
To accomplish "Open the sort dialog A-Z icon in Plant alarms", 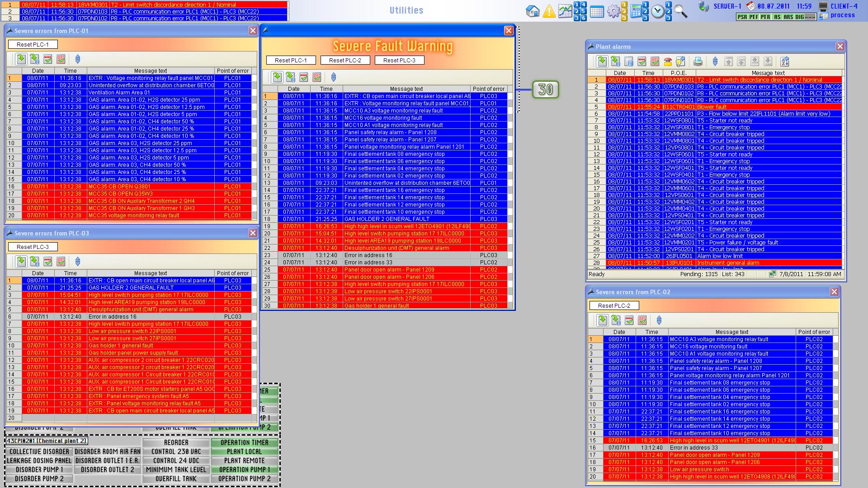I will click(785, 61).
